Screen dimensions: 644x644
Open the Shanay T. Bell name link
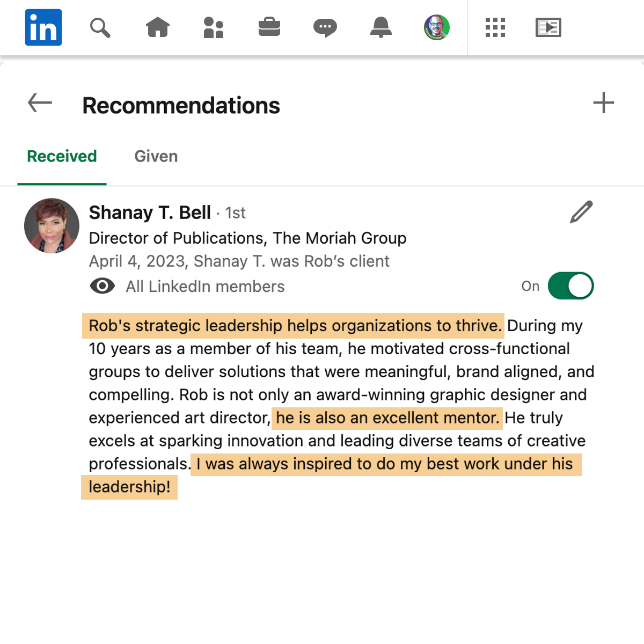(x=150, y=213)
